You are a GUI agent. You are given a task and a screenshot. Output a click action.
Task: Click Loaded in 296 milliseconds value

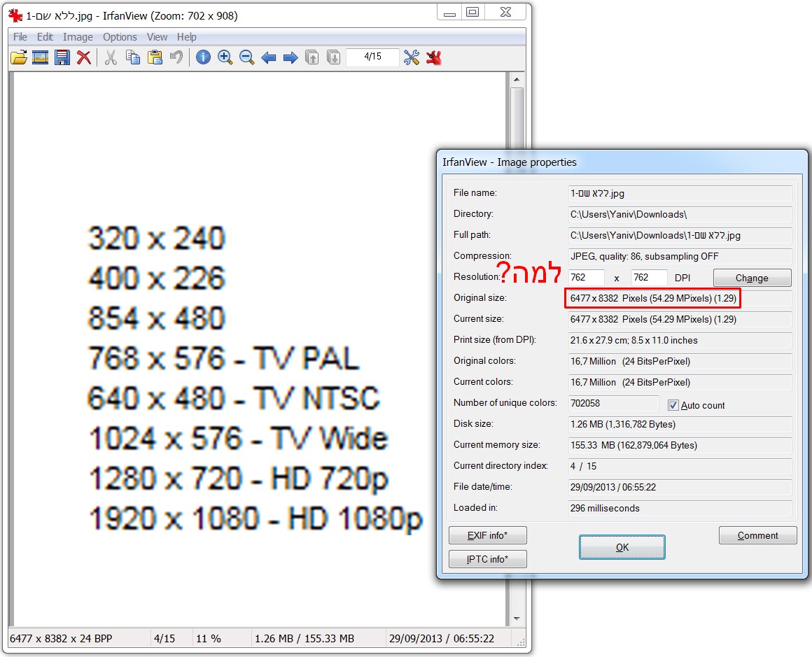pyautogui.click(x=680, y=509)
